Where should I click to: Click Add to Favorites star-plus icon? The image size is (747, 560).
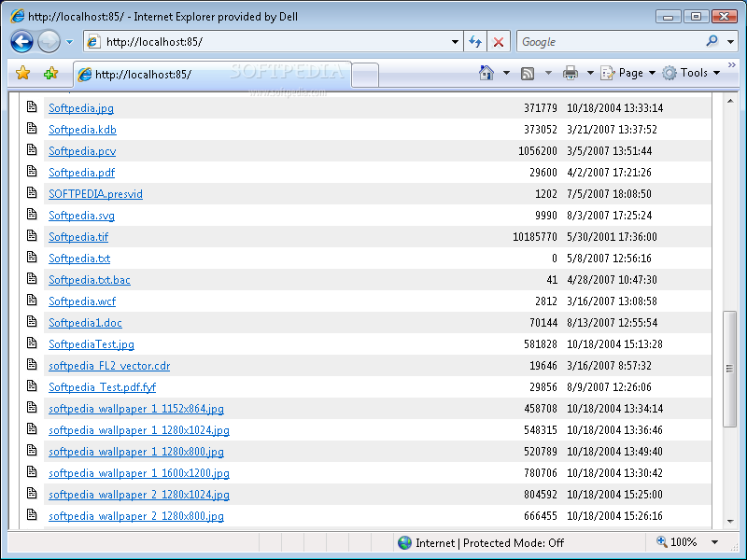click(x=50, y=74)
